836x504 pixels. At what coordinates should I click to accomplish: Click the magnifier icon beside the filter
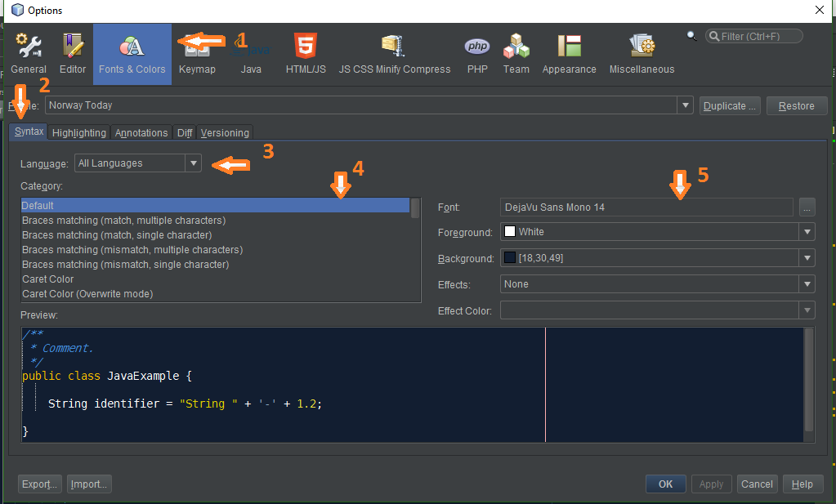(691, 36)
